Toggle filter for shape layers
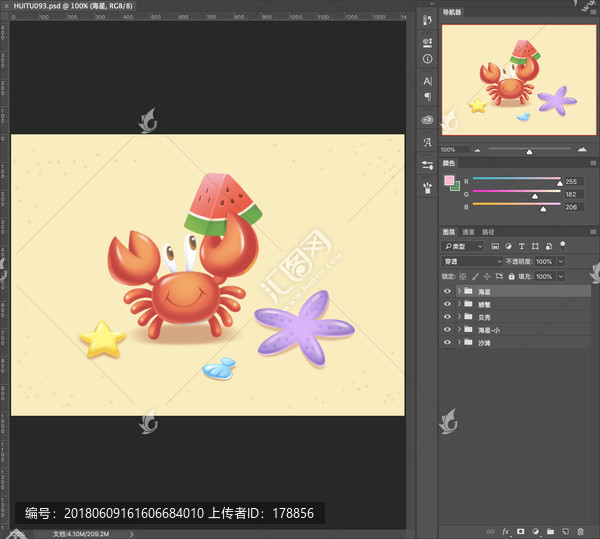Viewport: 600px width, 539px height. (535, 246)
